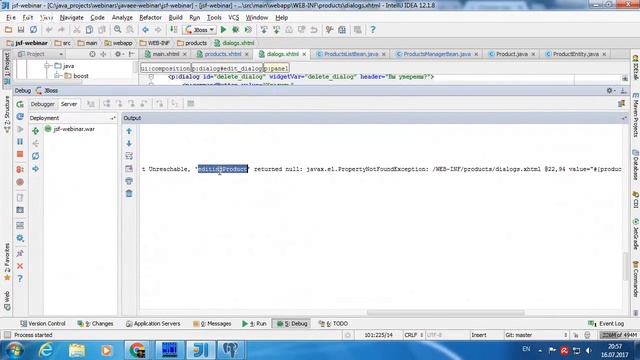Click the p:dialog#edit_dialog breadcrumb
Image resolution: width=640 pixels, height=360 pixels.
(227, 69)
